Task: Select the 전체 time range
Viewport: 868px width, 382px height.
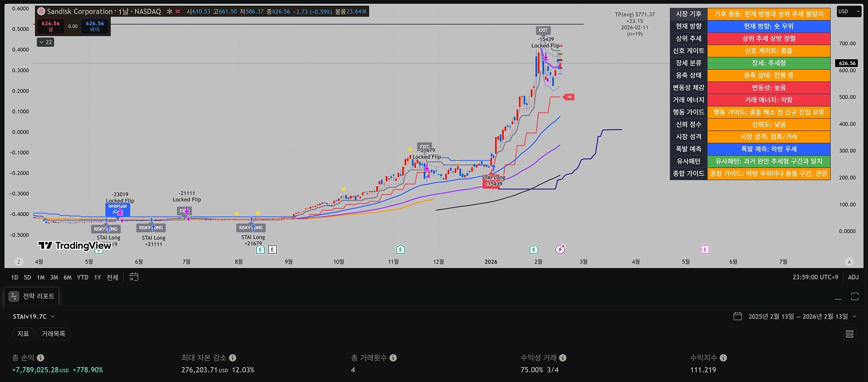Action: 113,278
